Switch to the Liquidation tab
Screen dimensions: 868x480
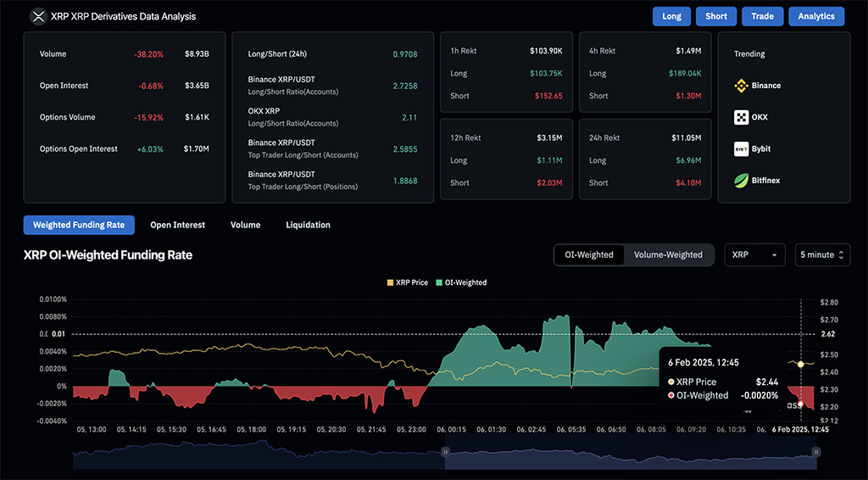[x=308, y=225]
